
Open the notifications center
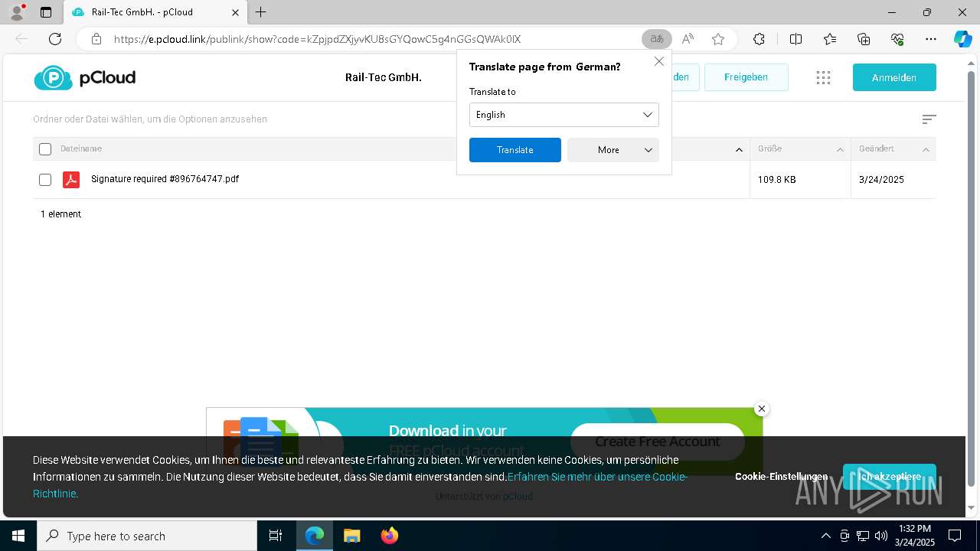(x=955, y=536)
